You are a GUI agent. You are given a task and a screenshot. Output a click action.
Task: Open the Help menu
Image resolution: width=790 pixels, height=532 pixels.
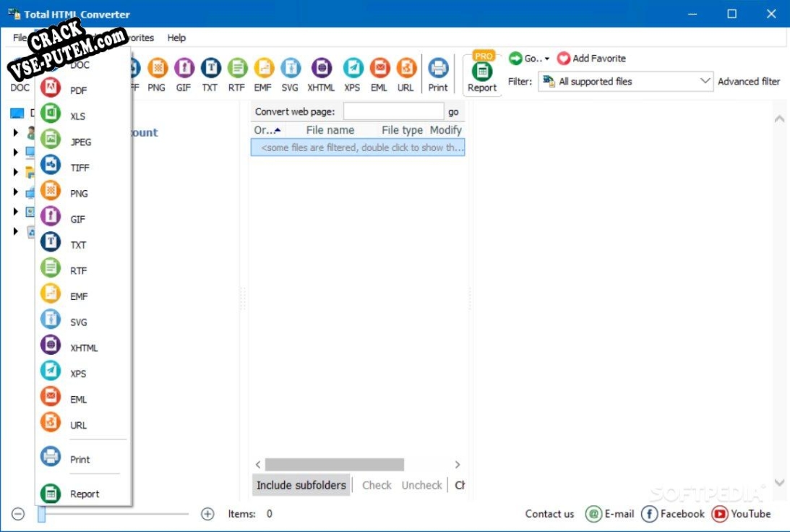point(176,38)
